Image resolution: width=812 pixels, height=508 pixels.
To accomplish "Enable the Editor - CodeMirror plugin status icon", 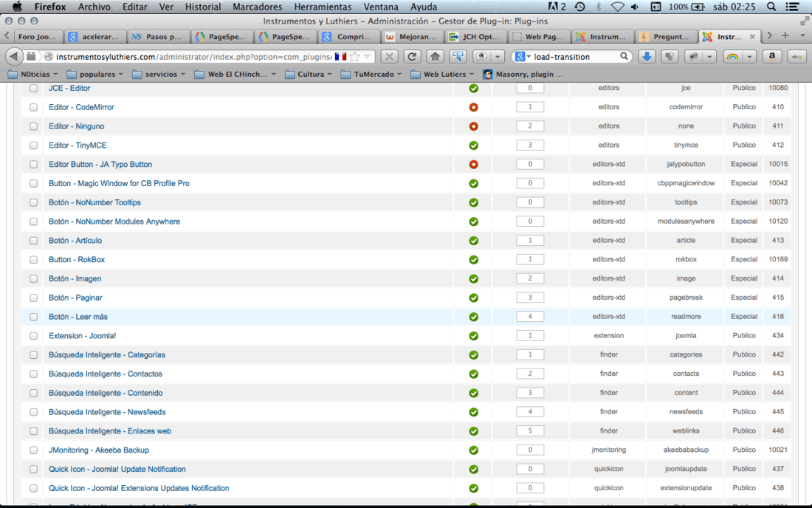I will [473, 107].
